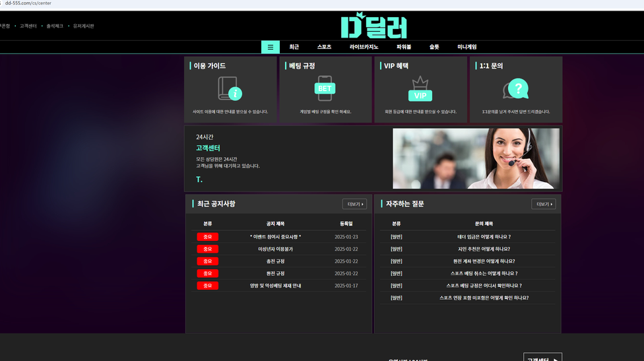Open FAQ 환전 계좌 변경은 어떻게 하나요
The width and height of the screenshot is (644, 361).
(x=484, y=261)
